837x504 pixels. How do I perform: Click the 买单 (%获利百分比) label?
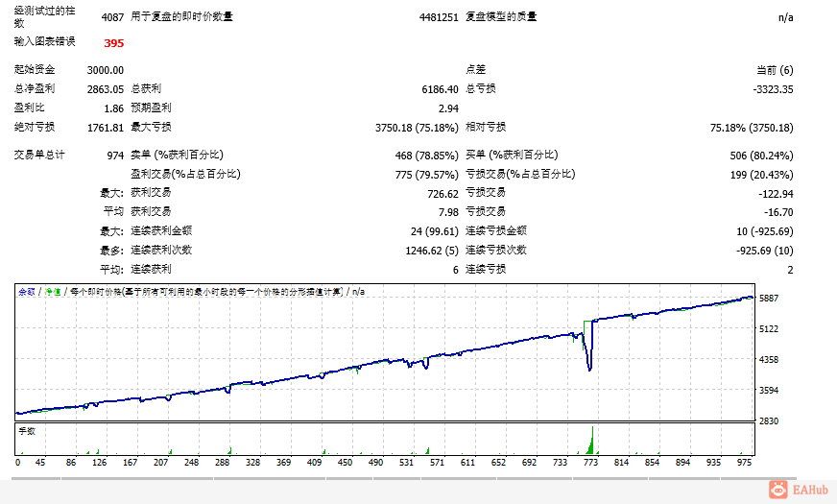512,155
